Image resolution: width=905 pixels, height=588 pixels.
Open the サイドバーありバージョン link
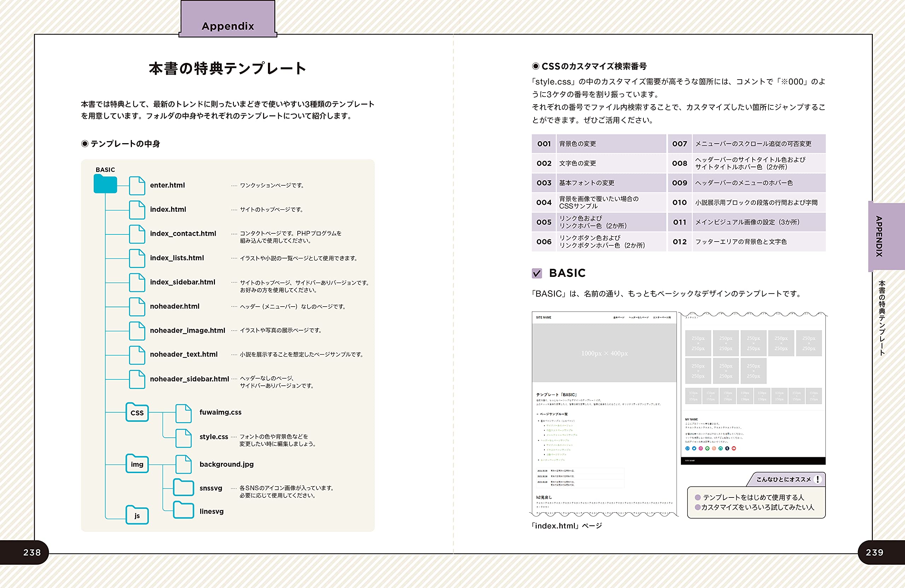click(x=560, y=426)
